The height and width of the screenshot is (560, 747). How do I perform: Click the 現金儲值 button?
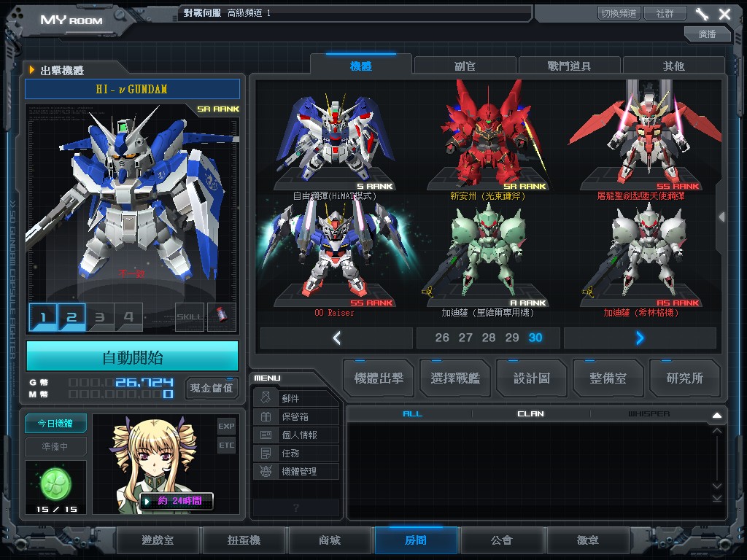coord(212,388)
